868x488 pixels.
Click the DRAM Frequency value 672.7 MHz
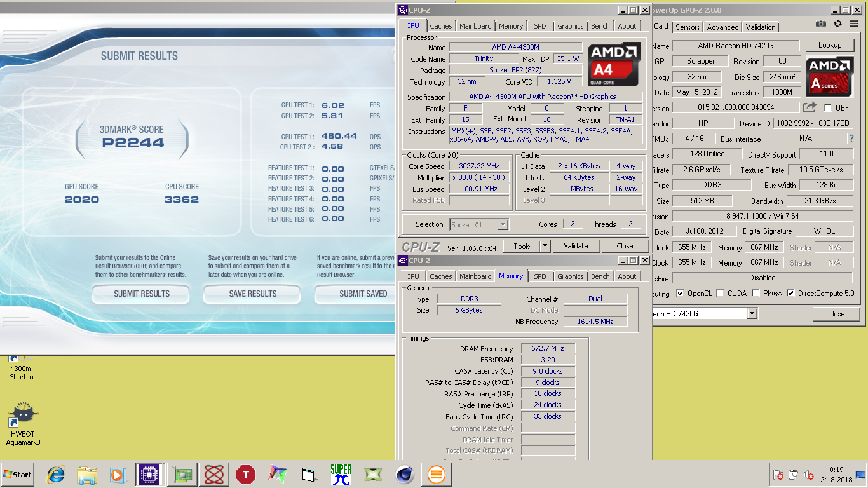548,348
